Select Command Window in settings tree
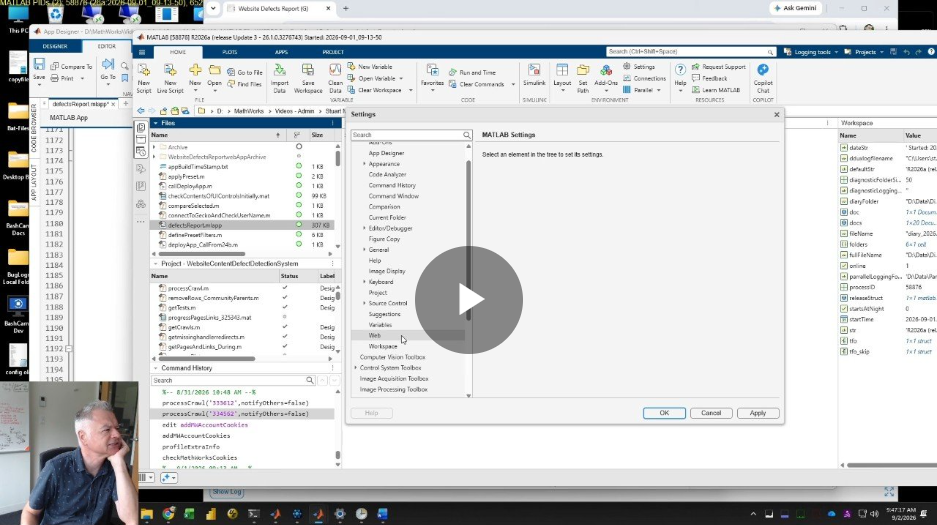This screenshot has width=937, height=525. (x=393, y=196)
